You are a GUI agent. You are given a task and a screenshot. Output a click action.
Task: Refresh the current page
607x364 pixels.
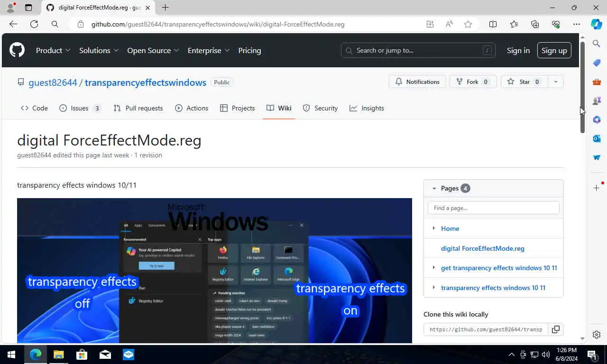(34, 24)
